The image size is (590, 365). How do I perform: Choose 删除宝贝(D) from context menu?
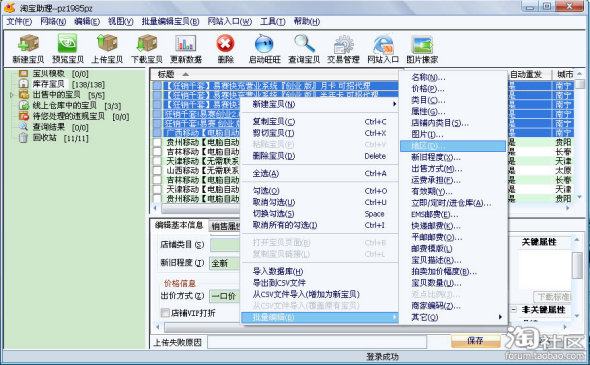pos(320,156)
